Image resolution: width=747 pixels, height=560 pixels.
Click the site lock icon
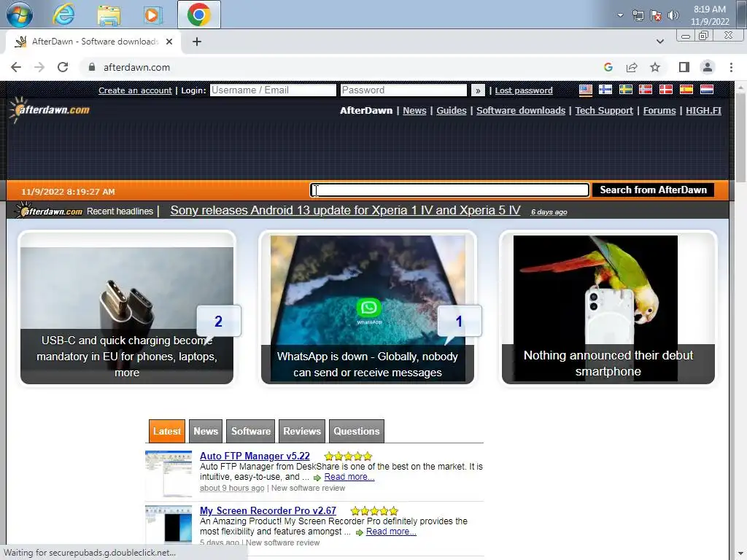92,67
